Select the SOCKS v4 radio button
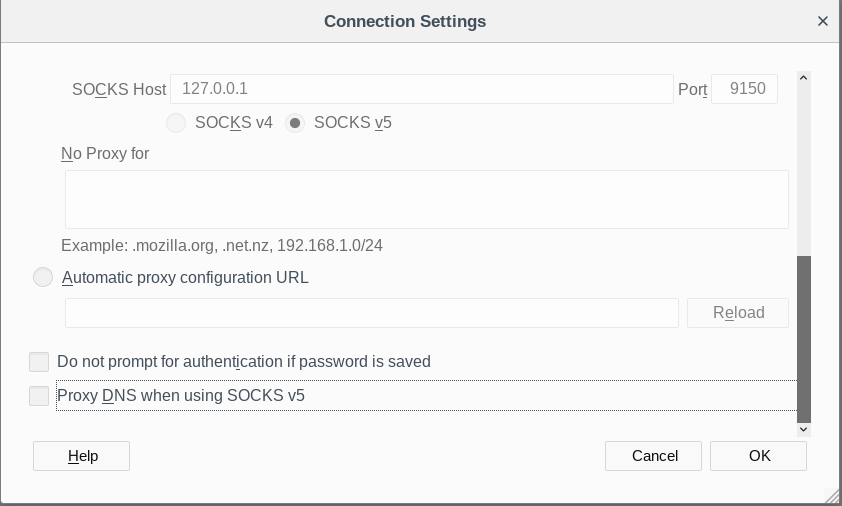 pos(176,123)
